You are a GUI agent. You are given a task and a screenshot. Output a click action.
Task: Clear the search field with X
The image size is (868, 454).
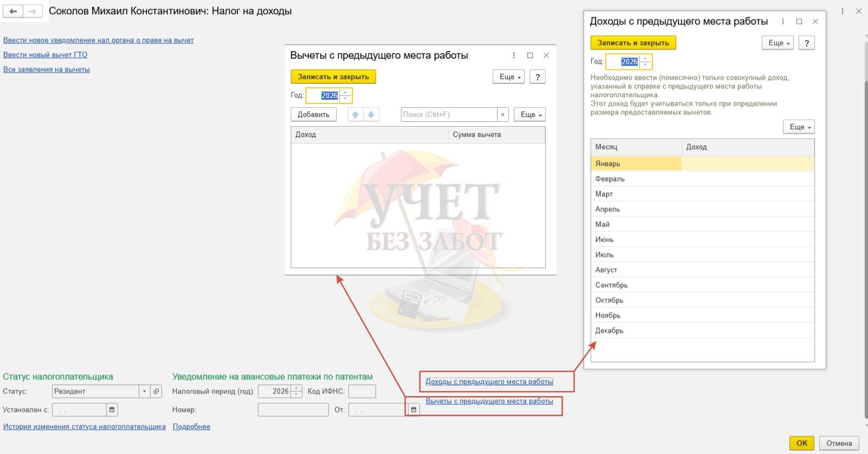coord(503,114)
